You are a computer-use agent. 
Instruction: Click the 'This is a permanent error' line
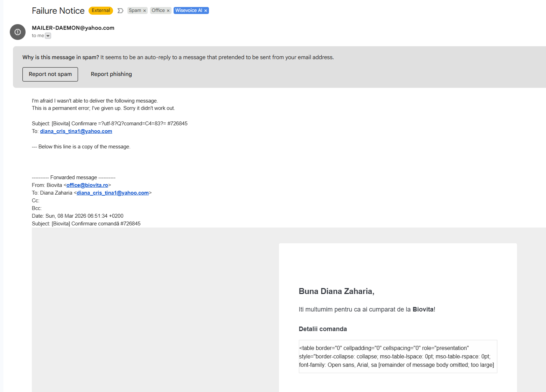click(x=103, y=108)
